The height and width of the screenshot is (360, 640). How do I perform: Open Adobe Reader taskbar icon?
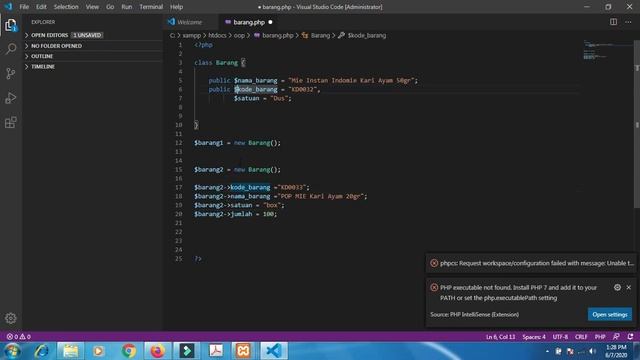(216, 351)
